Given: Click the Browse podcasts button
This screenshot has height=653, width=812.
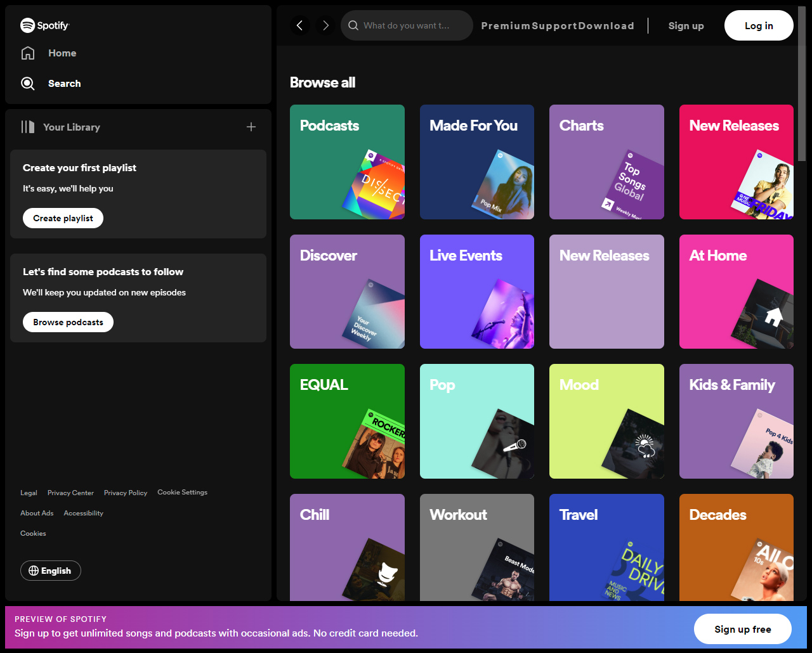Looking at the screenshot, I should [68, 322].
